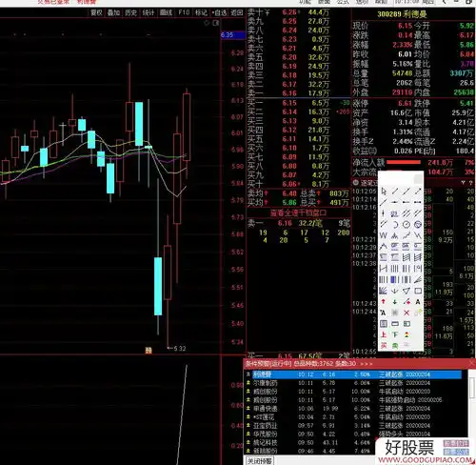
Task: Select the plain letter A text tool
Action: 418,301
